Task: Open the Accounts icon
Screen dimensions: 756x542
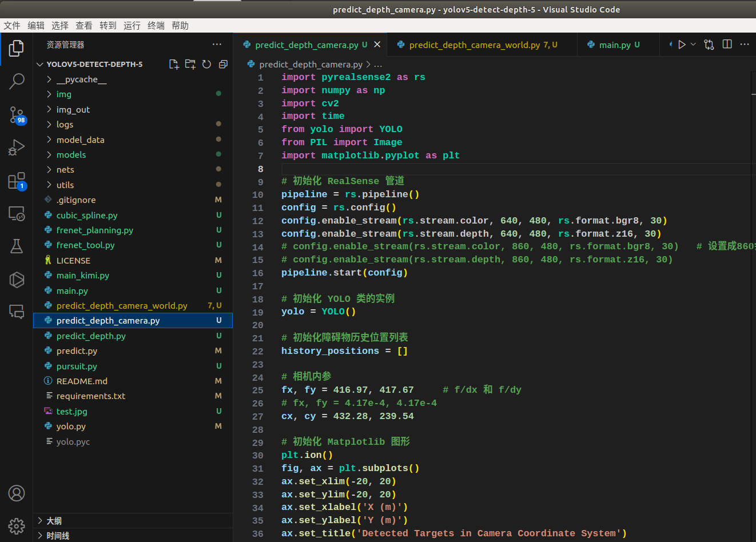Action: click(17, 493)
